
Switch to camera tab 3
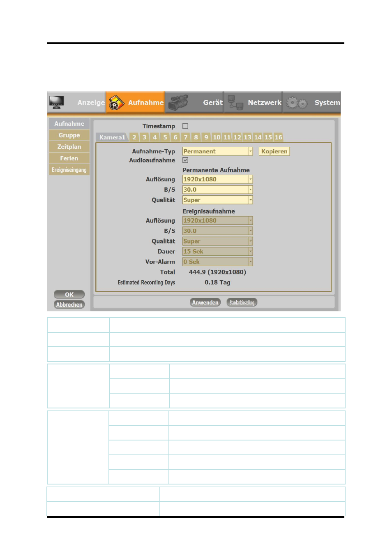pyautogui.click(x=144, y=137)
